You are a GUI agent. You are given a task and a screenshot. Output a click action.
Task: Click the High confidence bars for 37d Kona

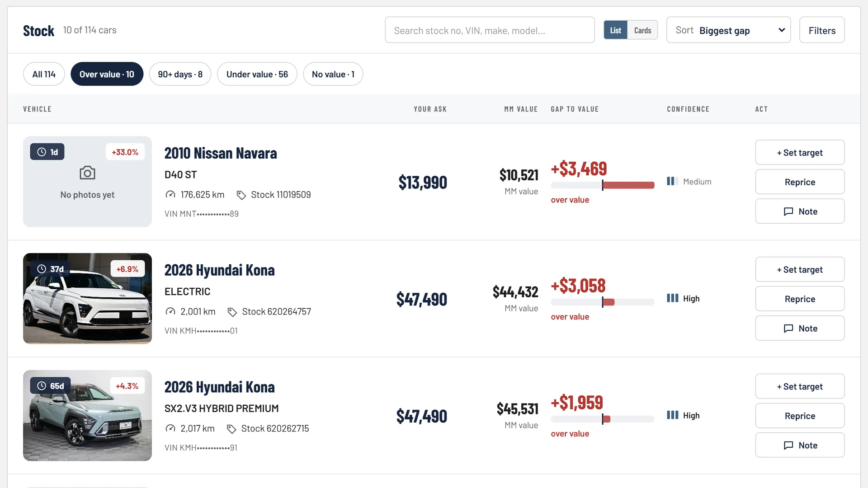click(672, 298)
